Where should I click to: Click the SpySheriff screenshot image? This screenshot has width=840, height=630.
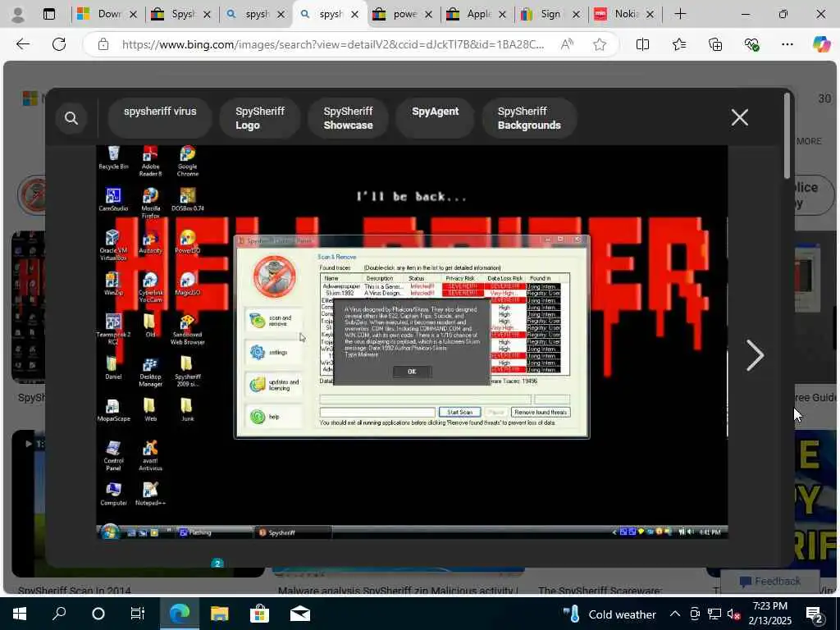(412, 342)
